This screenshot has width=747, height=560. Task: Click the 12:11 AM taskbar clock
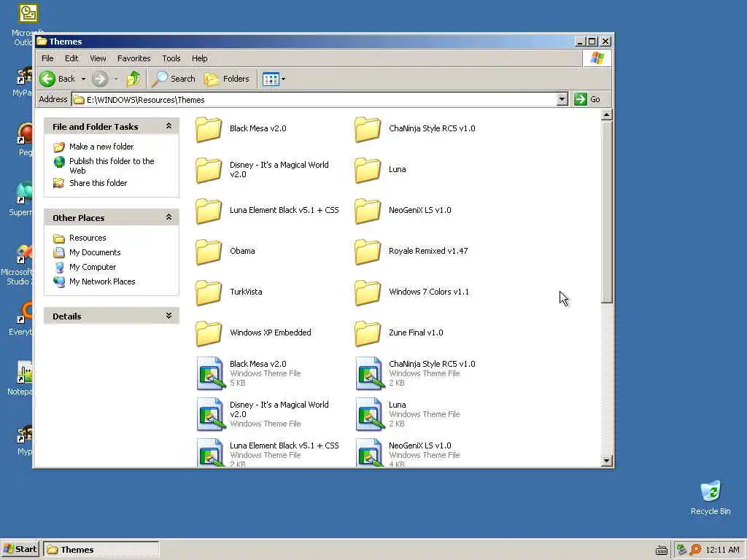(x=722, y=550)
